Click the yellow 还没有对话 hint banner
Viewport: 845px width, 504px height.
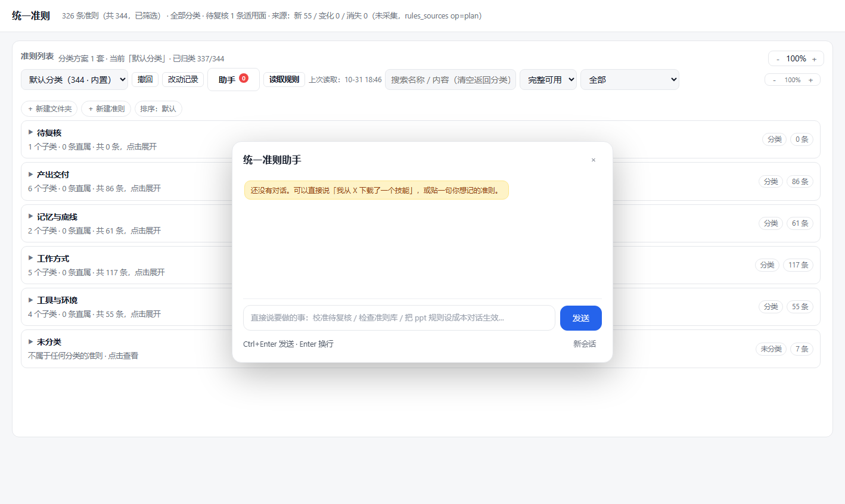(x=376, y=190)
